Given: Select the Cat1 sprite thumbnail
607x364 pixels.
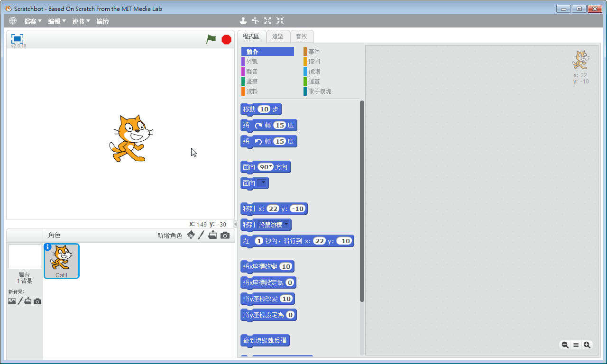Looking at the screenshot, I should [62, 261].
